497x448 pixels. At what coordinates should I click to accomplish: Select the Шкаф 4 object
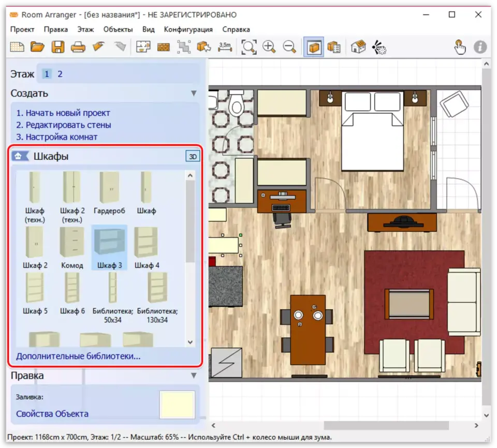147,247
